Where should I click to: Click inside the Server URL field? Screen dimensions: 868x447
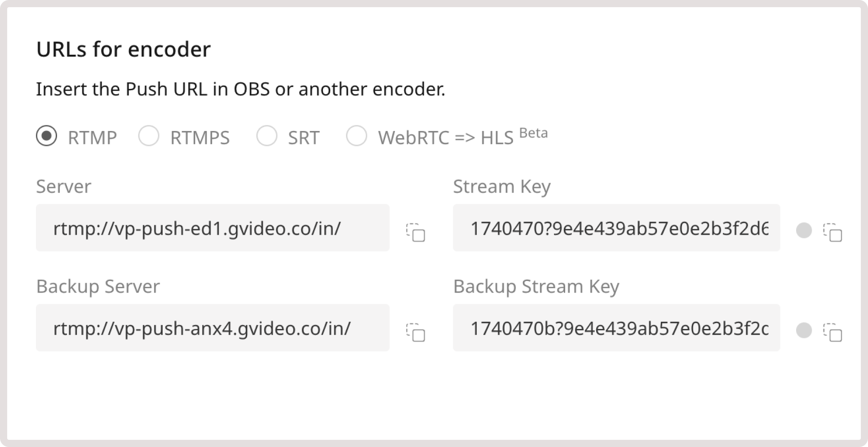(213, 228)
